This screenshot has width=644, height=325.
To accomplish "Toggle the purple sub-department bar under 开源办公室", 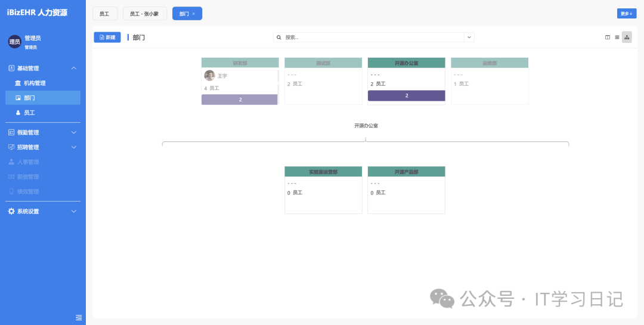I will click(x=406, y=95).
